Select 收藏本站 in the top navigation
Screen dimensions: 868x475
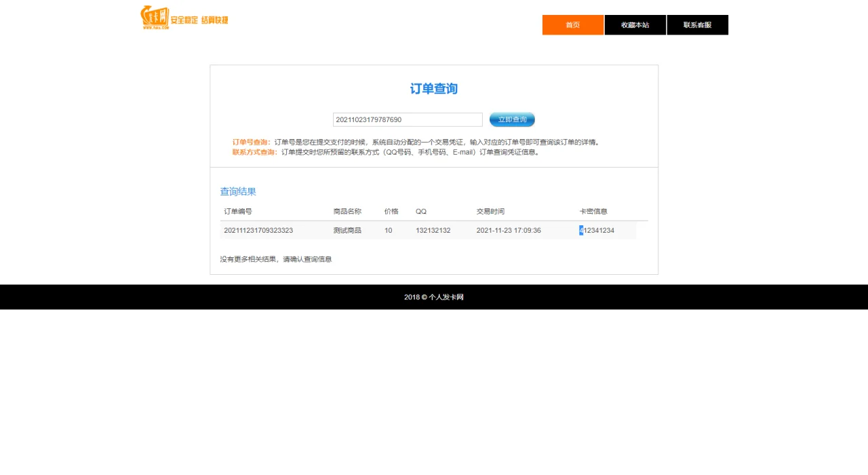pyautogui.click(x=635, y=24)
